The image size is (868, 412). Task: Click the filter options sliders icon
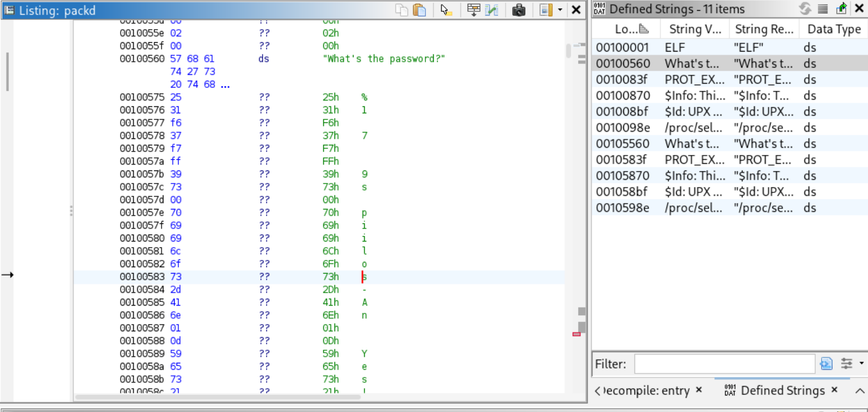(x=847, y=364)
